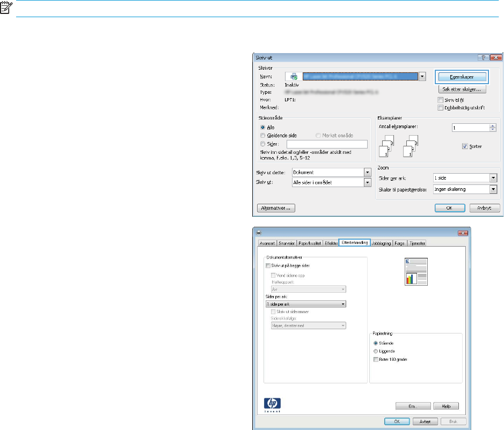504x430 pixels.
Task: Click the printer icon beside the Navn field
Action: pyautogui.click(x=294, y=77)
